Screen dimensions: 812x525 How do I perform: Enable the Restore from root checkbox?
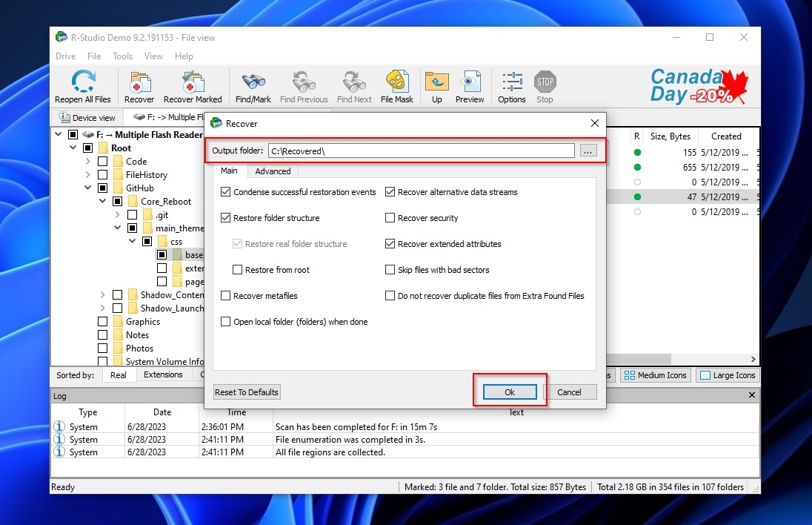pos(239,270)
